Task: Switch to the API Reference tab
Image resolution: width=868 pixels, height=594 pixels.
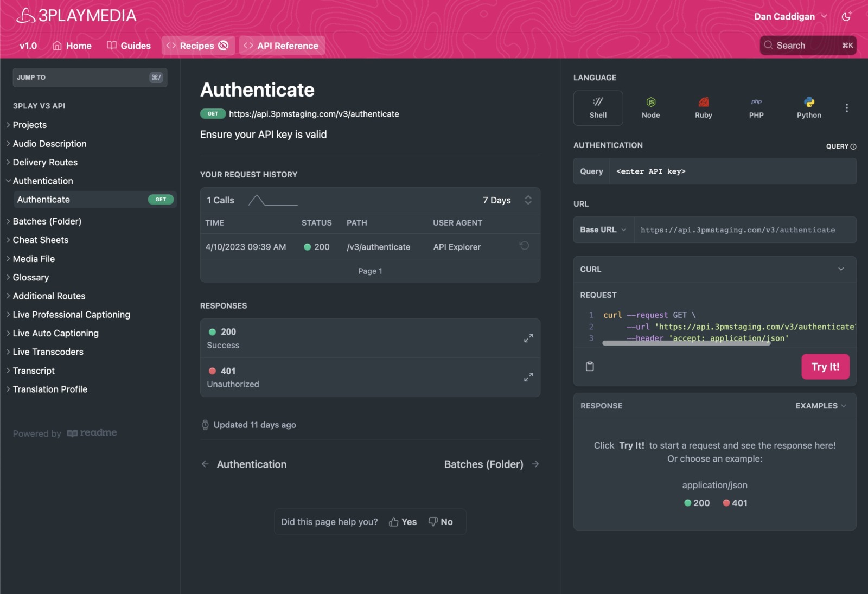Action: pyautogui.click(x=282, y=46)
